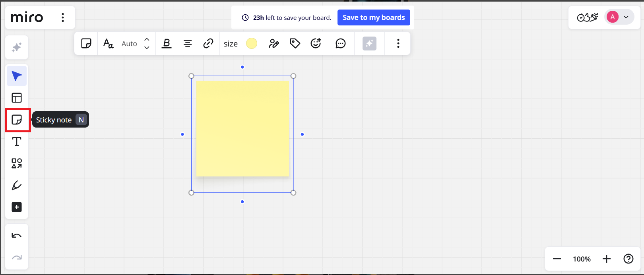The width and height of the screenshot is (644, 275).
Task: Open the yellow color picker
Action: (252, 43)
